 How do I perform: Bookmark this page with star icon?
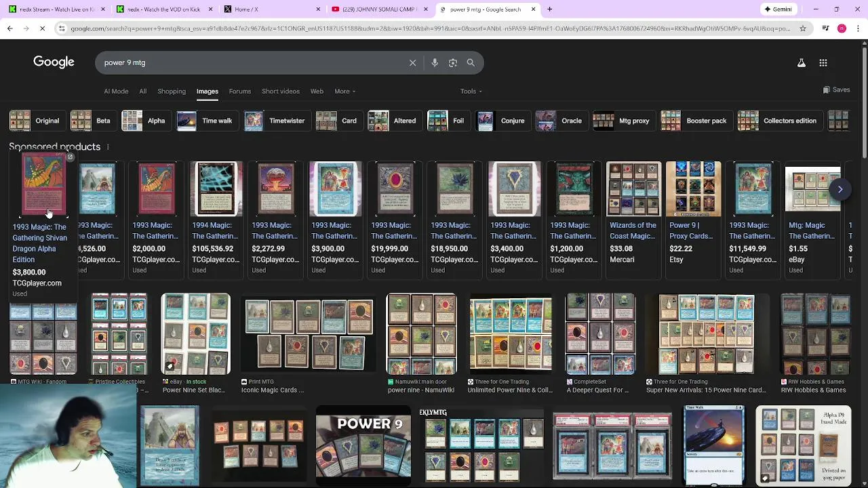tap(803, 28)
